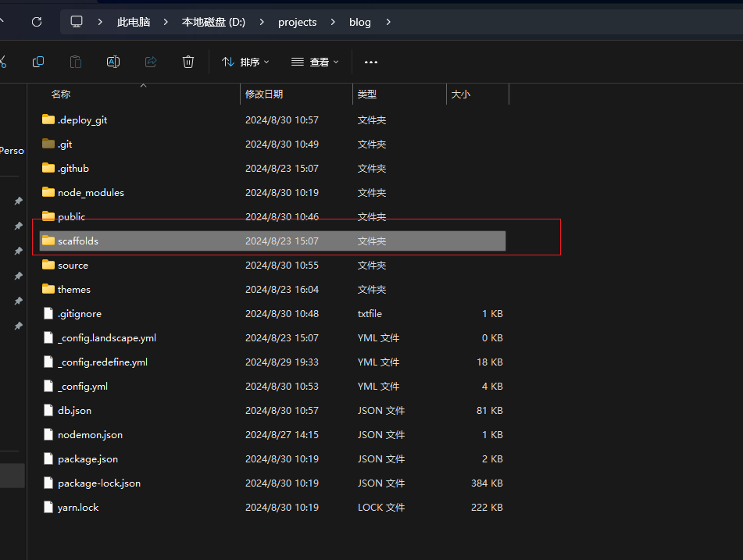Open the 查看 view dropdown
743x560 pixels.
coord(315,62)
